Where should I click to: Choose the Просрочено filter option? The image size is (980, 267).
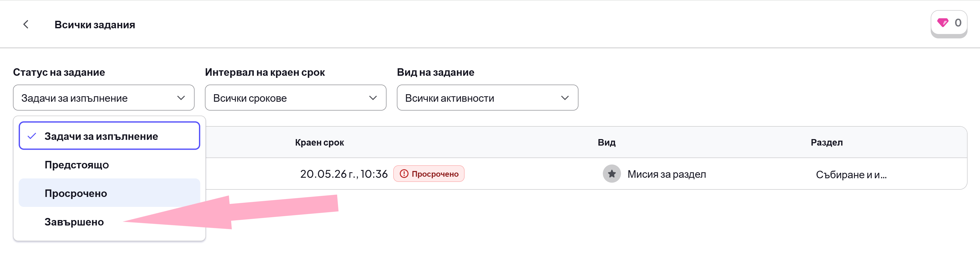click(x=109, y=193)
